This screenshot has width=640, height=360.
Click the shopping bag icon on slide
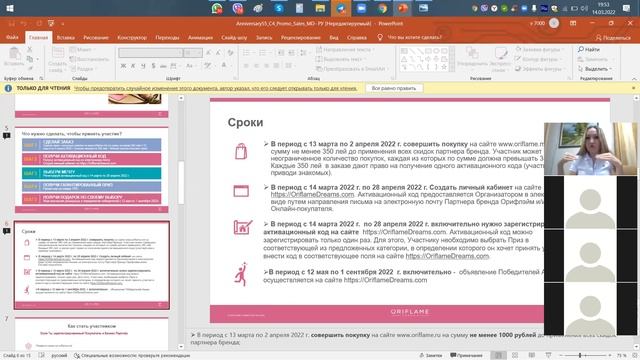tap(241, 151)
